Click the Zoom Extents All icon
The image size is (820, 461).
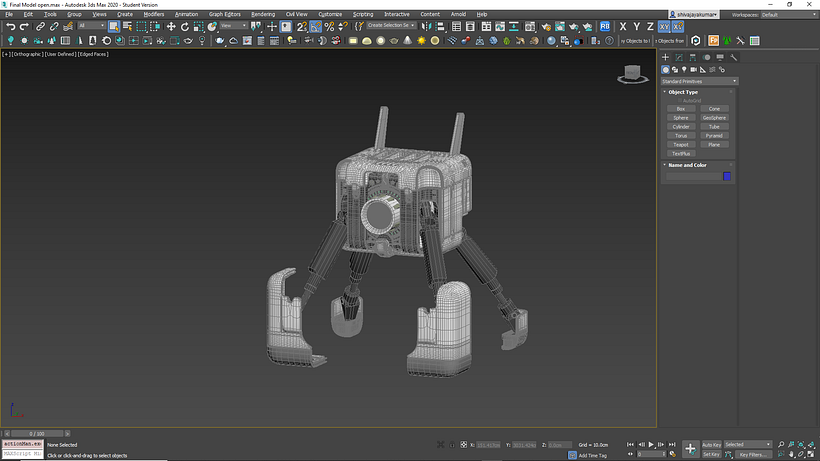811,445
